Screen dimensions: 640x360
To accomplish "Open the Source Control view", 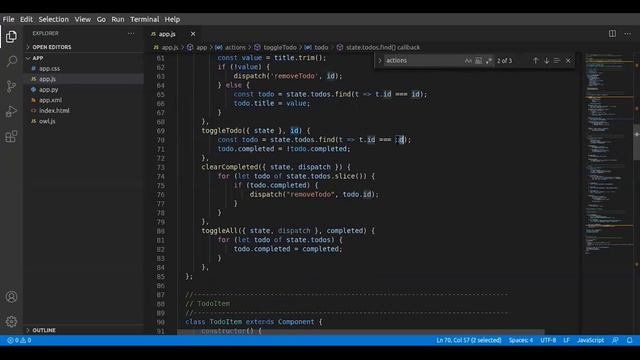I will [11, 86].
